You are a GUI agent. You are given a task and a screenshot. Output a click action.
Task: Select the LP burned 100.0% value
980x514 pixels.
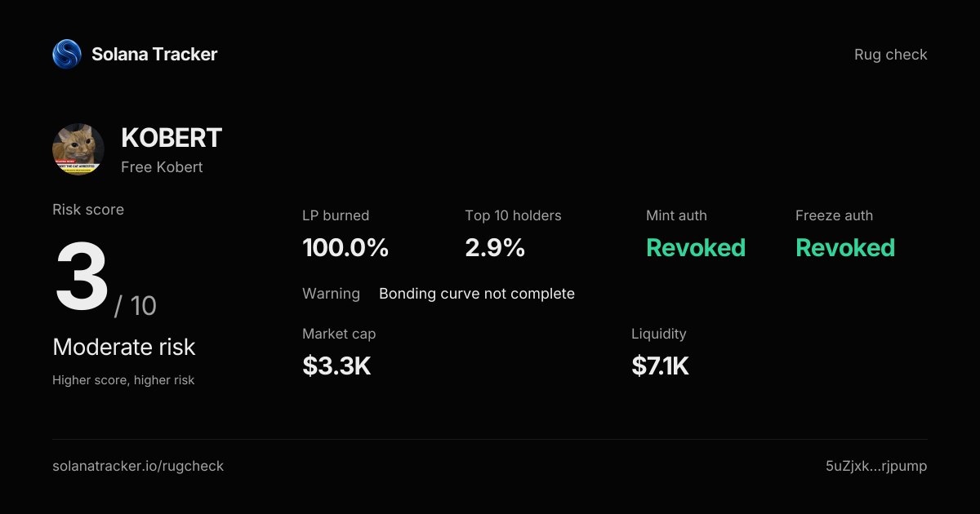point(345,248)
